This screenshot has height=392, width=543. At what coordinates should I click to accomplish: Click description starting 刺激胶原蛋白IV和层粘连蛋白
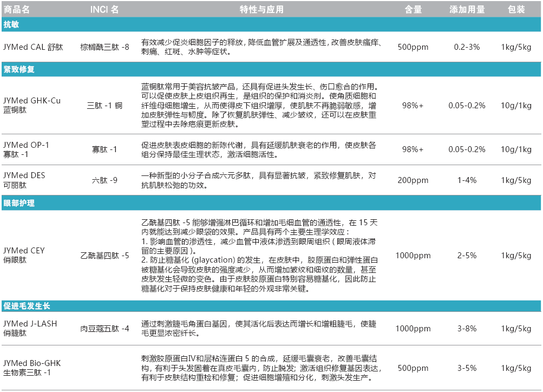click(x=261, y=368)
